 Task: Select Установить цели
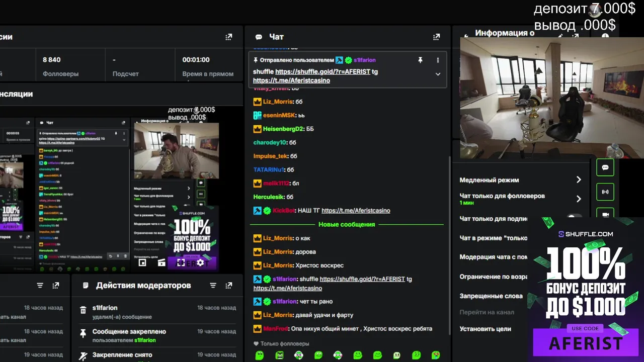[x=485, y=329]
